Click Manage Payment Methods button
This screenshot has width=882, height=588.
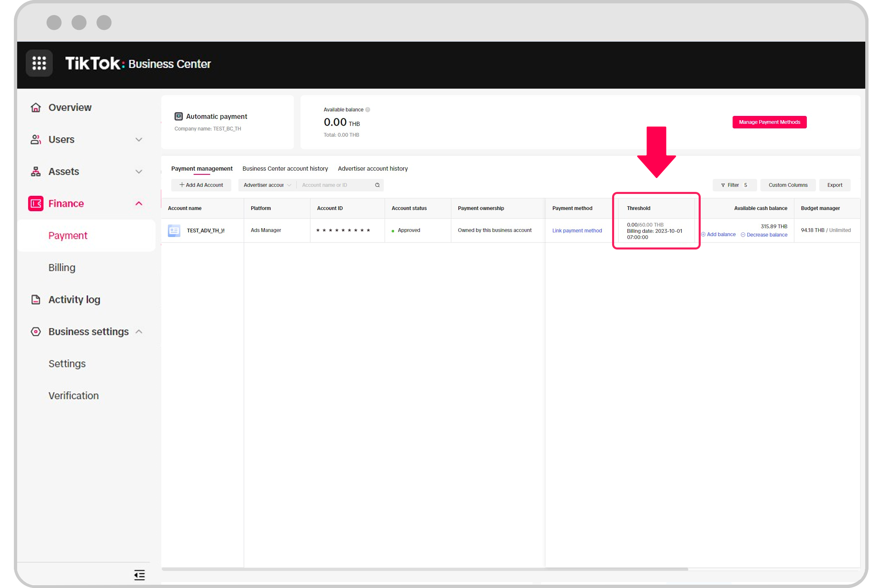(769, 122)
